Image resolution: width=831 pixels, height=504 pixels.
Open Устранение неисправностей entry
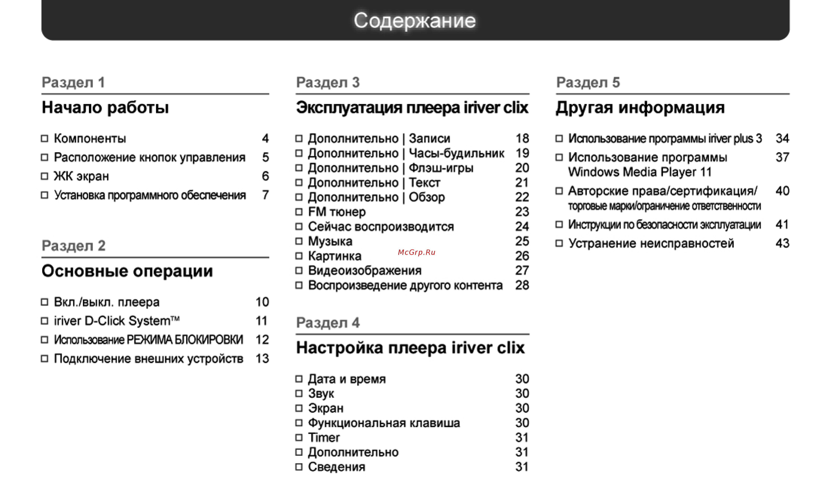pos(651,244)
